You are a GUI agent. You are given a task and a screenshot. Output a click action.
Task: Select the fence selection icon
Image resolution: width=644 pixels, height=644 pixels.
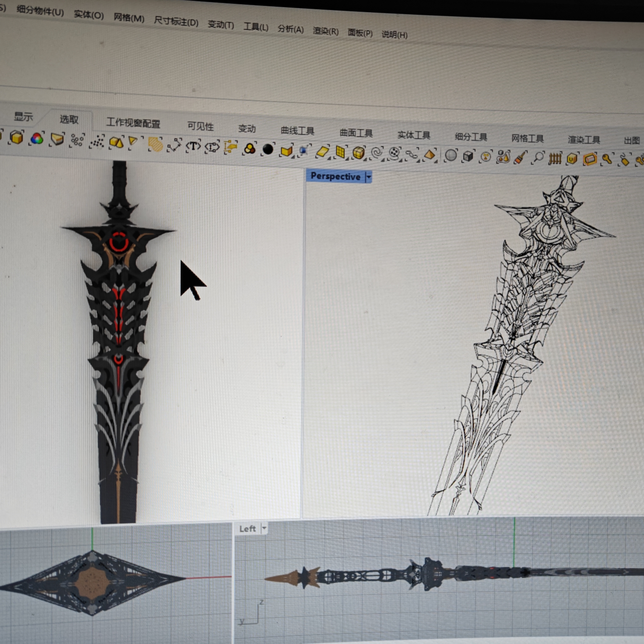click(x=555, y=158)
